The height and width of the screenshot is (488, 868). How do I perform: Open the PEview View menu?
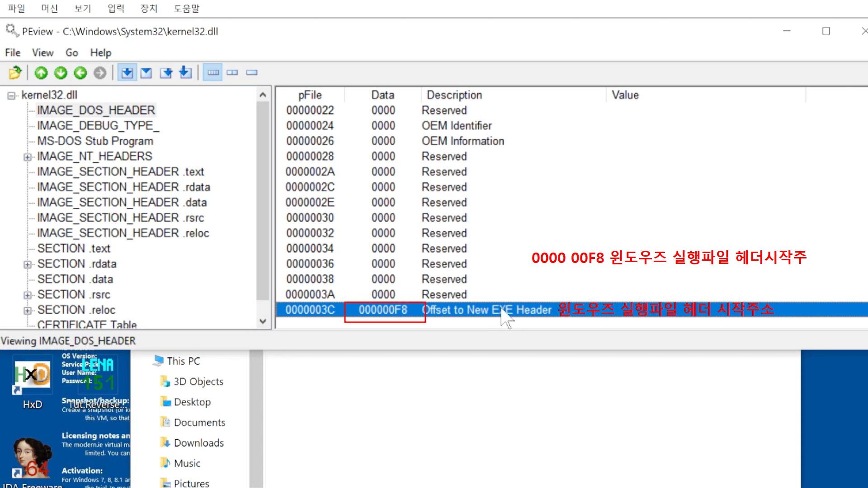[x=42, y=52]
